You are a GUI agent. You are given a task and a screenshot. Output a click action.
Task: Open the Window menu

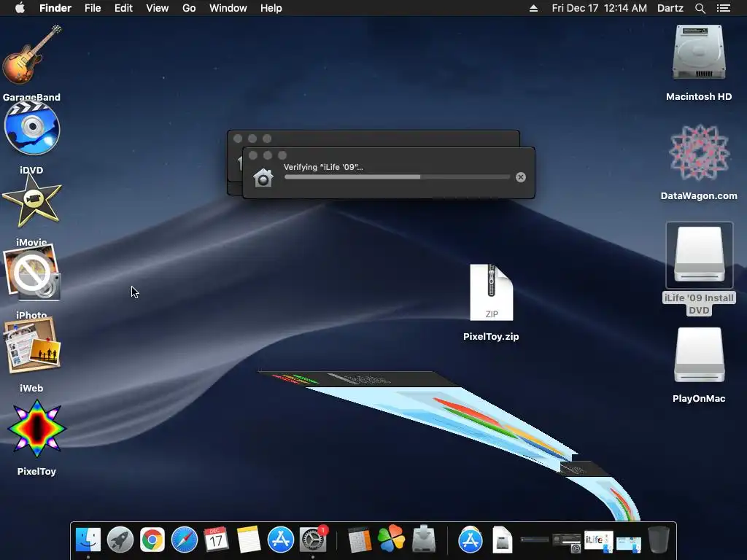click(228, 8)
